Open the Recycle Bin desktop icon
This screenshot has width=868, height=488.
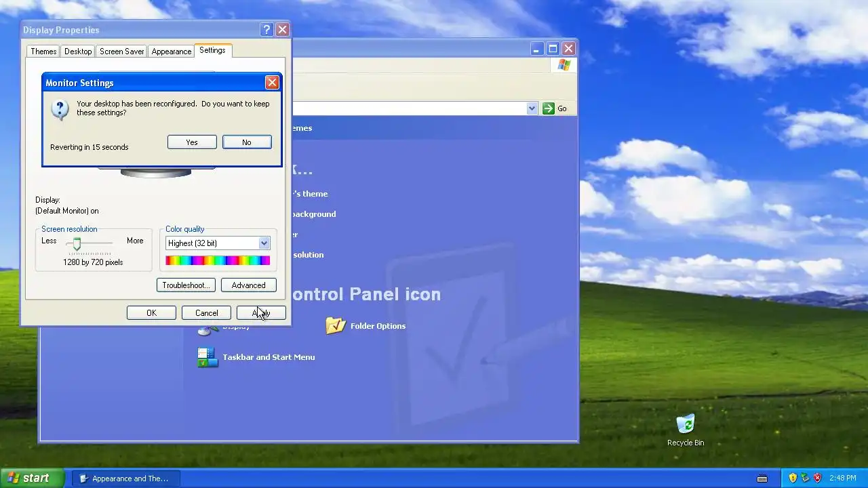[x=686, y=424]
